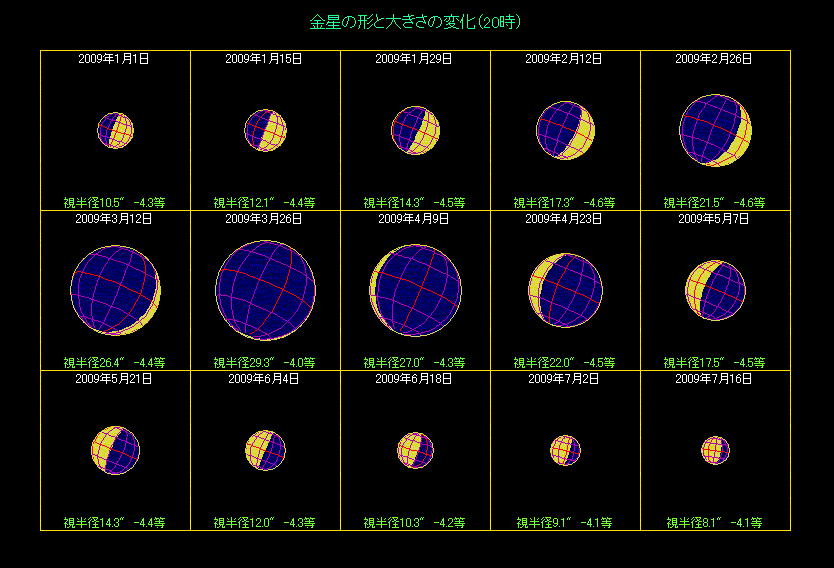The width and height of the screenshot is (834, 568).
Task: Click the smallest Venus disc, 2009年7月16日
Action: (x=715, y=451)
